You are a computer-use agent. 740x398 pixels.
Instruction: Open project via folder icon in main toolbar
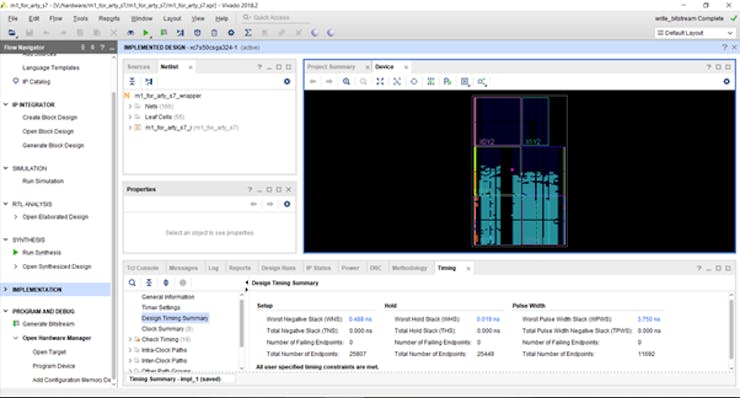point(12,33)
